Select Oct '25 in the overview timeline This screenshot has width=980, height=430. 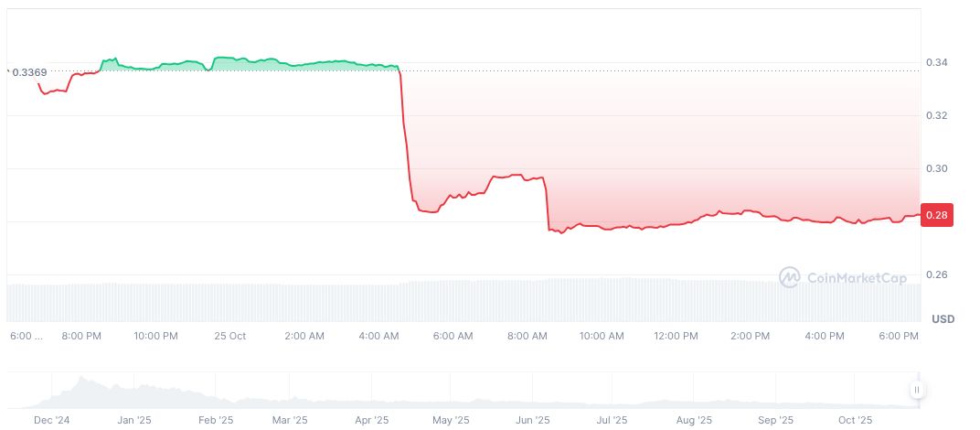point(856,420)
